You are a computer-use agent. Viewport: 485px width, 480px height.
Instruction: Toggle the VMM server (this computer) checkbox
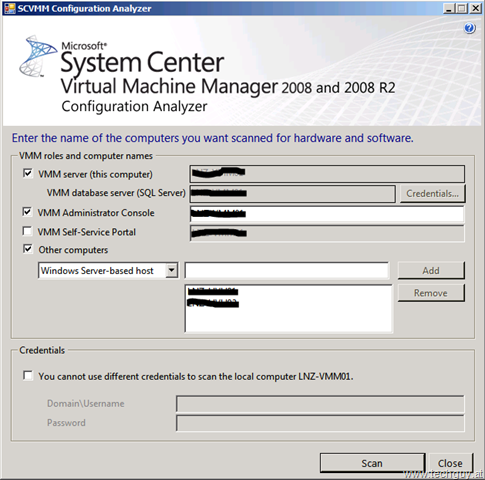point(28,173)
